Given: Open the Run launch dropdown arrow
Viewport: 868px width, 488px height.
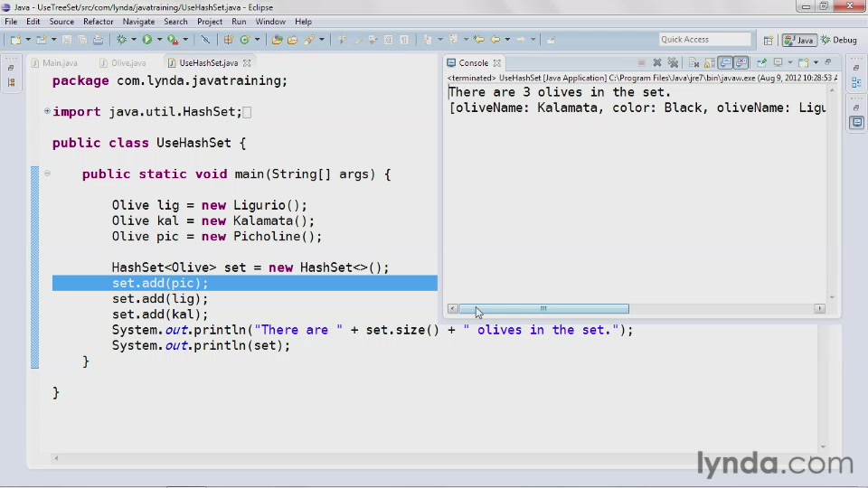Looking at the screenshot, I should click(159, 40).
